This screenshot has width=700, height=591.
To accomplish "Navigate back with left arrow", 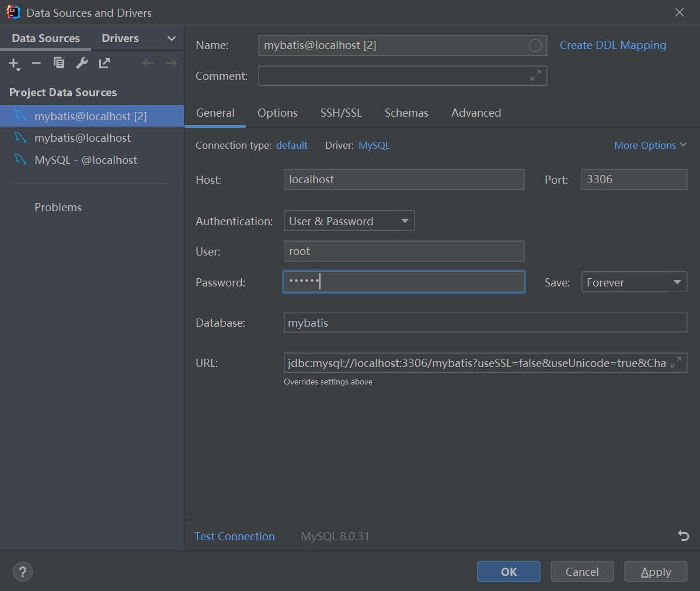I will (x=148, y=63).
